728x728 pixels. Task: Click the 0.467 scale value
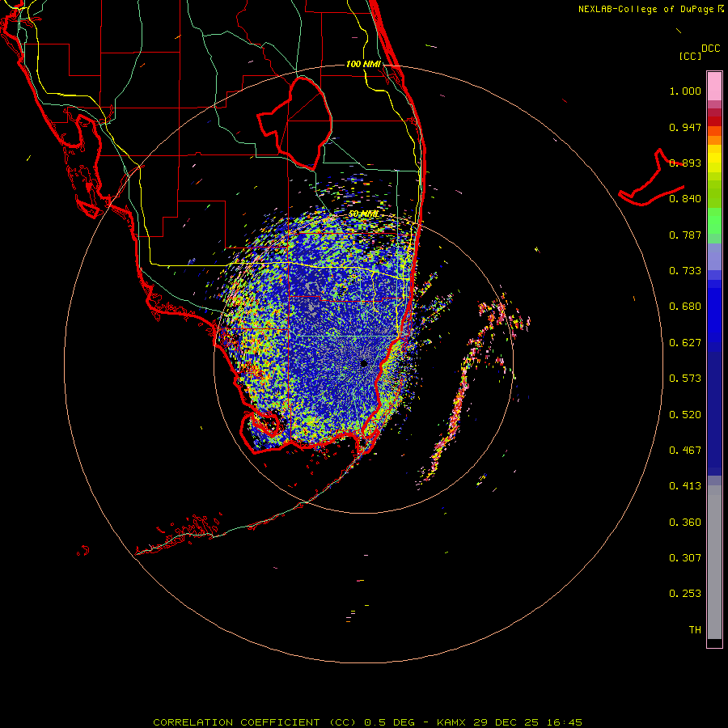coord(685,451)
